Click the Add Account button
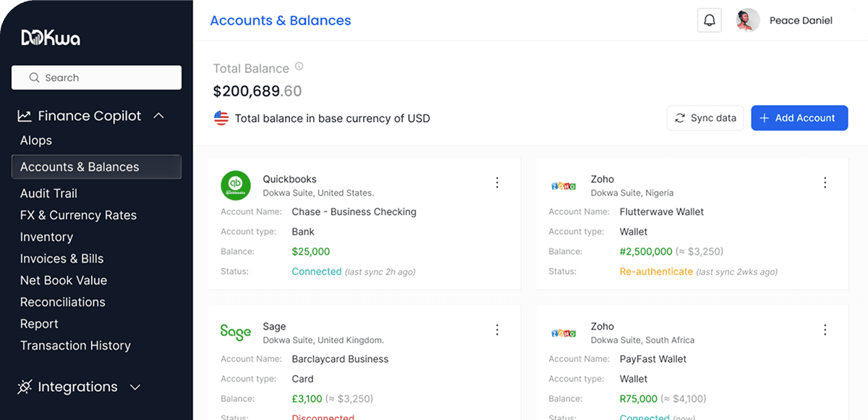This screenshot has width=868, height=420. click(799, 118)
